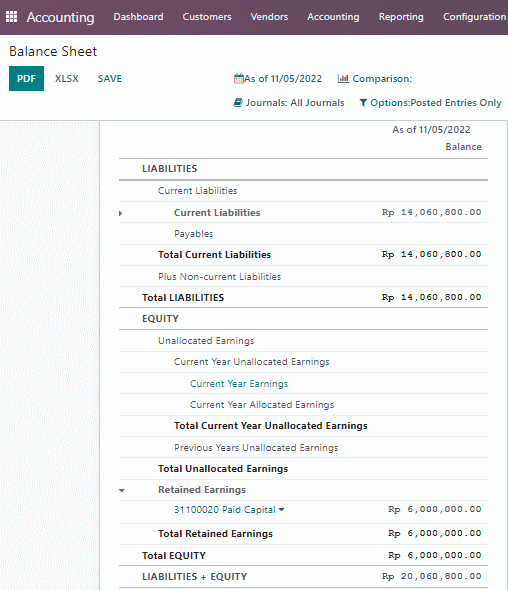Export the report as XLSX

[67, 79]
